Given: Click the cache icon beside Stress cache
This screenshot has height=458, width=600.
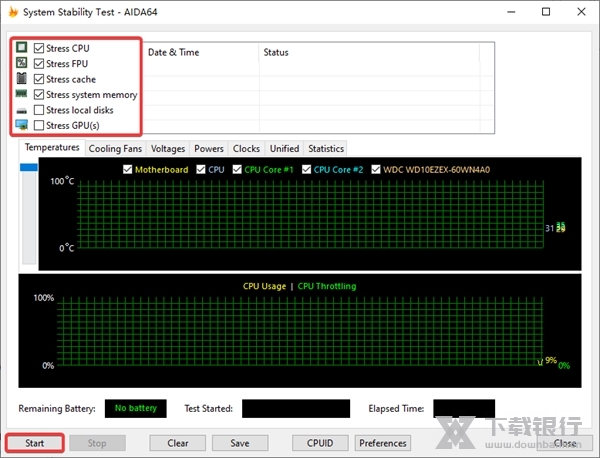Looking at the screenshot, I should point(21,79).
